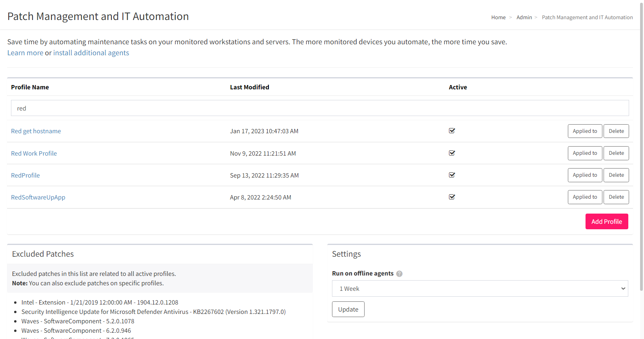
Task: Delete the Red Work Profile
Action: click(616, 153)
